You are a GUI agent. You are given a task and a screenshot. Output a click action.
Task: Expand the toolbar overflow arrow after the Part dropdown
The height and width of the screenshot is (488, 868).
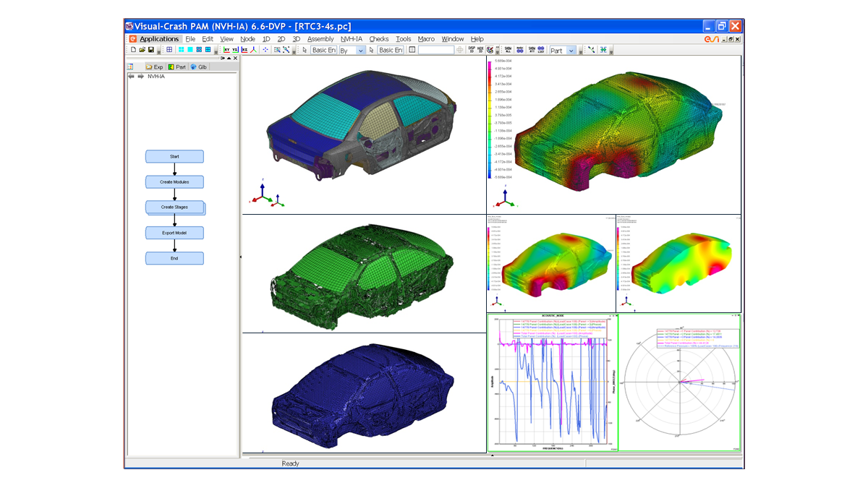[581, 51]
